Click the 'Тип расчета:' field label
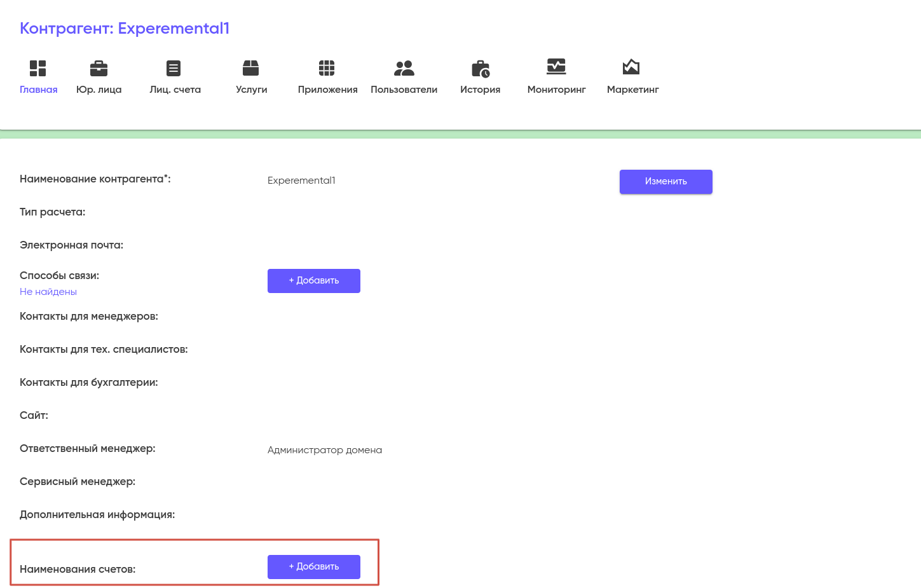Image resolution: width=921 pixels, height=588 pixels. click(52, 212)
